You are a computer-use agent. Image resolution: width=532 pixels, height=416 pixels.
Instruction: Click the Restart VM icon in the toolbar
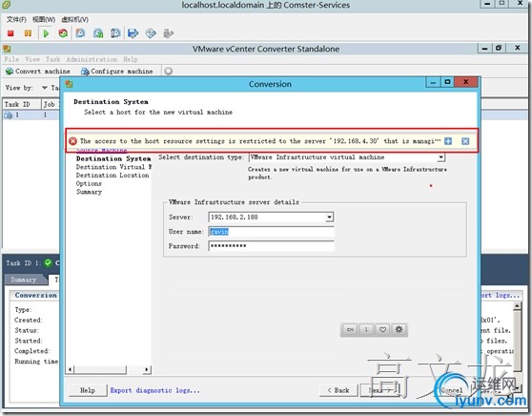click(x=63, y=33)
